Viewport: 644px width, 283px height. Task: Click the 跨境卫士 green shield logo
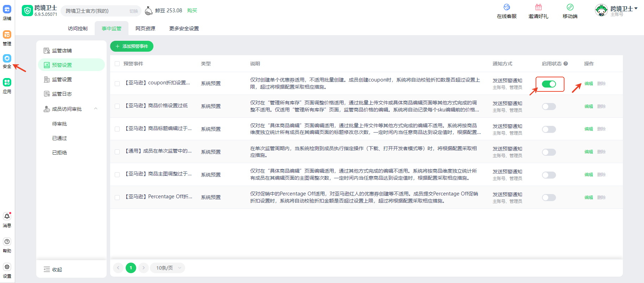tap(27, 11)
